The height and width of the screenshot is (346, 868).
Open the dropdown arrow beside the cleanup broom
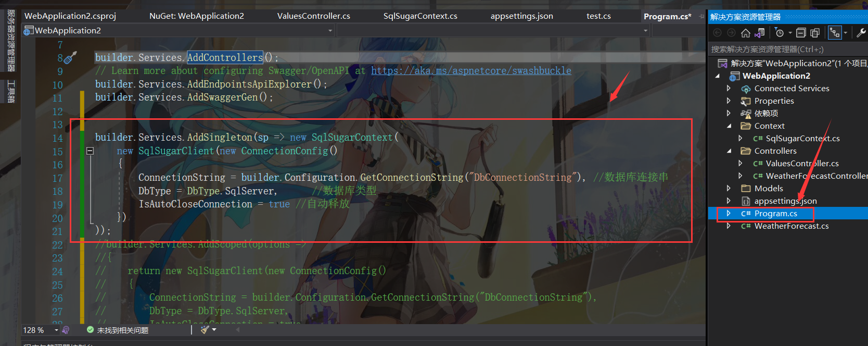214,330
